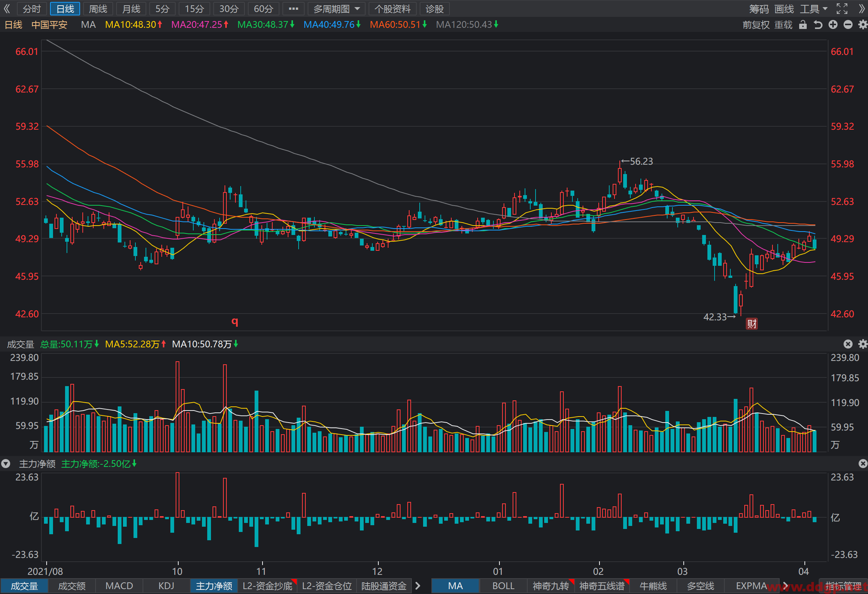Viewport: 868px width, 594px height.
Task: Select 神奇九转 indicator tab
Action: (551, 586)
